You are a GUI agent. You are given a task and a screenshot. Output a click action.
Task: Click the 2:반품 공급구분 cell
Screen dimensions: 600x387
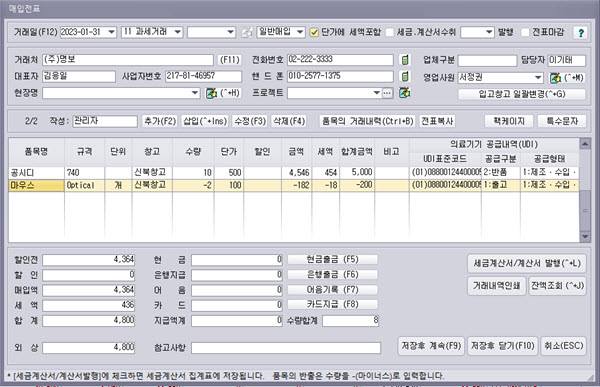point(501,173)
